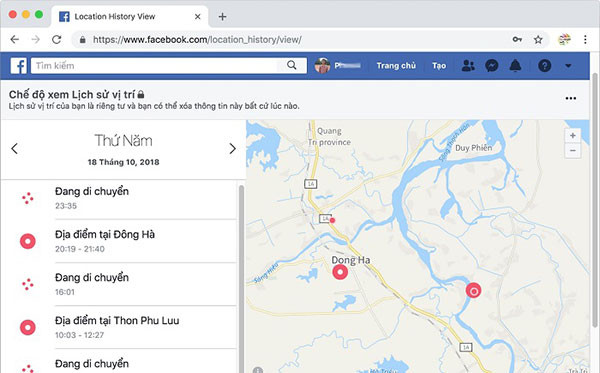Open Chrome's three-dot menu
The width and height of the screenshot is (600, 373).
[585, 39]
